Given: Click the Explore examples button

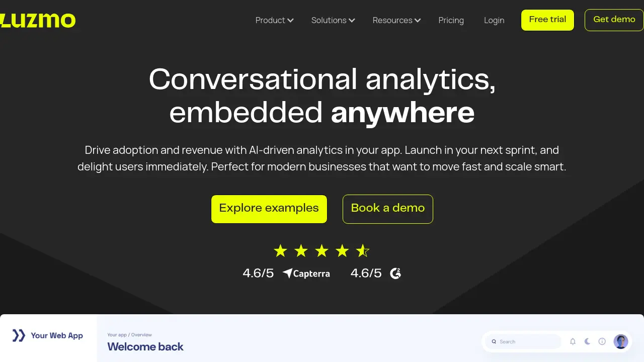Looking at the screenshot, I should [269, 209].
